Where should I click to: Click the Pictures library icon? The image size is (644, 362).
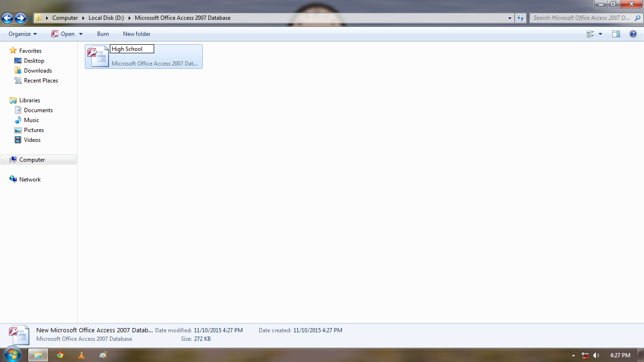pyautogui.click(x=18, y=130)
